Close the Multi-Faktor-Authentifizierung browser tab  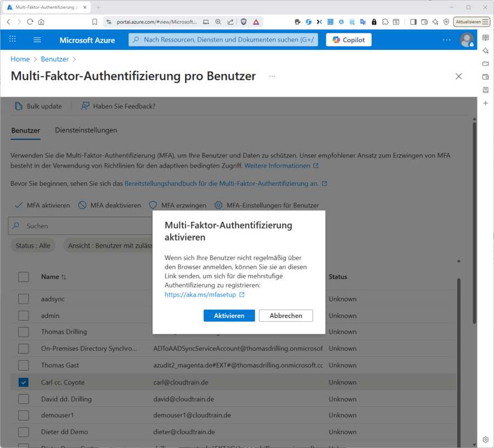point(85,7)
